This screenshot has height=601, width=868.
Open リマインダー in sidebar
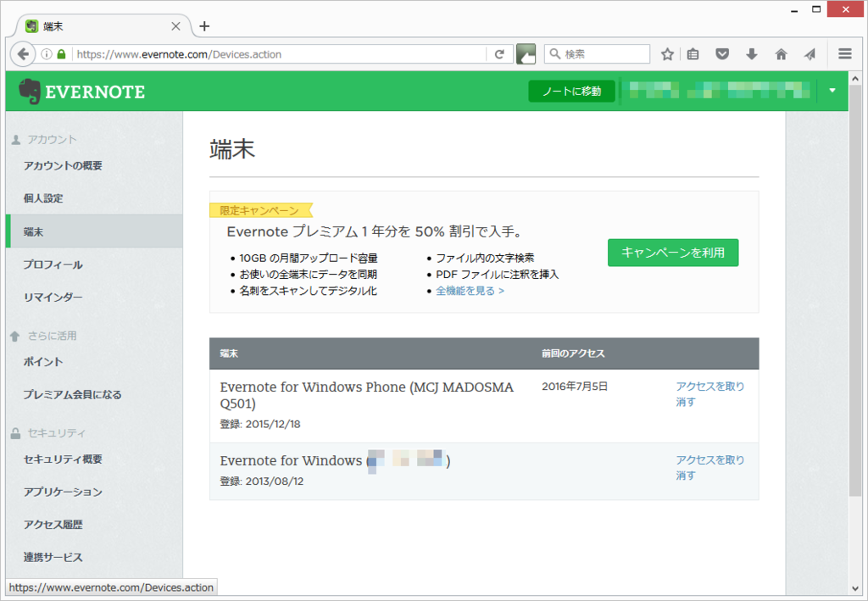point(53,298)
